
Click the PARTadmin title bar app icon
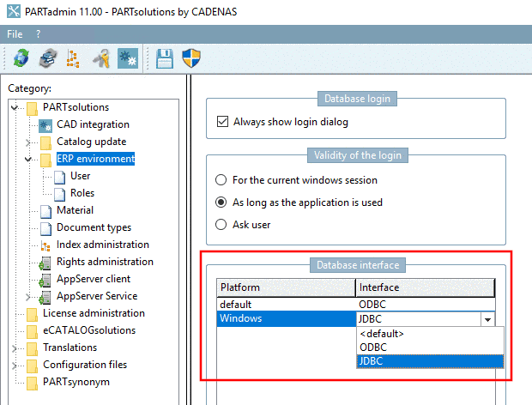coord(14,11)
